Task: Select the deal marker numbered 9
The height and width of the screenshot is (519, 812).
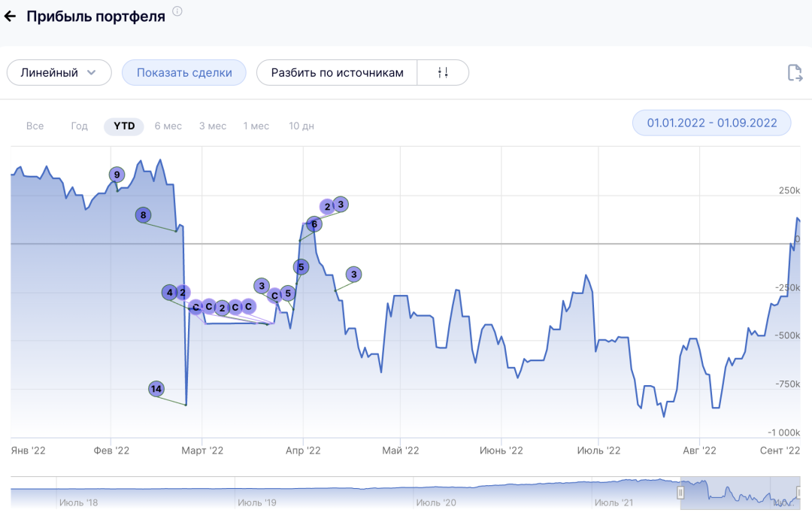Action: pos(116,175)
